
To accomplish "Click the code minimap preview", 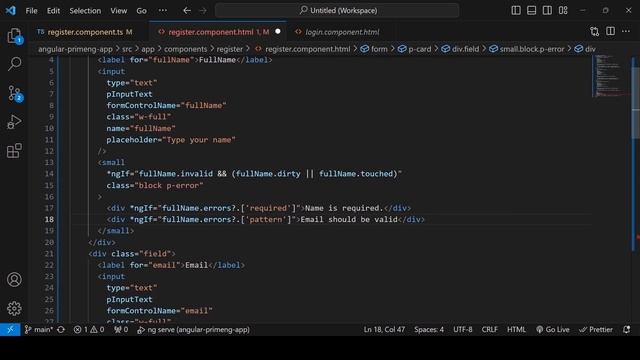I will click(611, 76).
